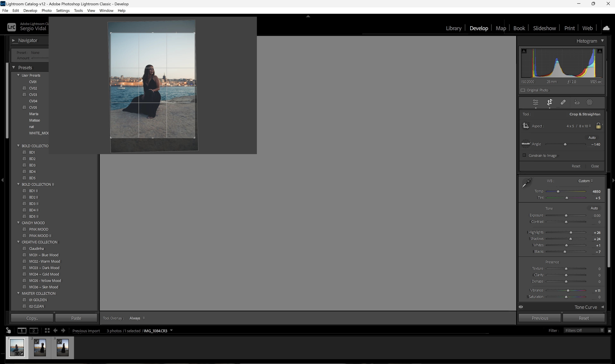
Task: Click the Previous button
Action: 540,318
